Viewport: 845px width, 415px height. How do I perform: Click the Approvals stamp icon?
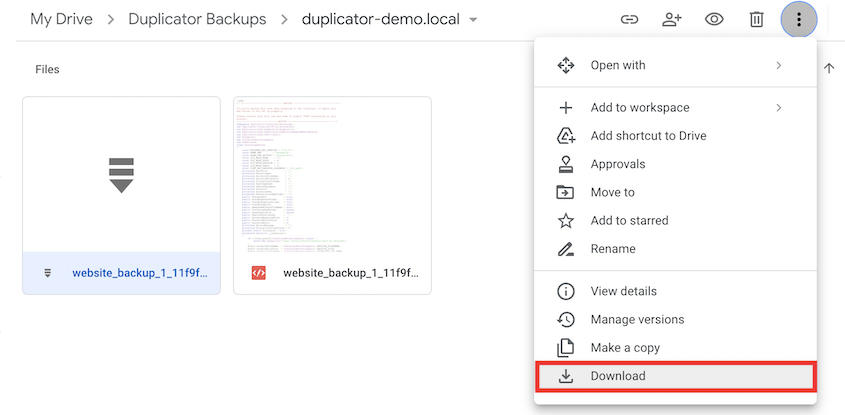(565, 164)
